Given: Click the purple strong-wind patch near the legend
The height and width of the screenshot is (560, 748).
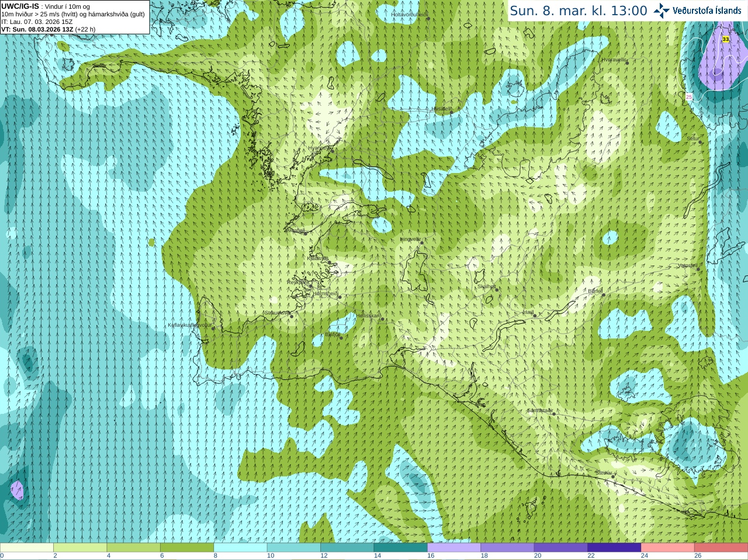Looking at the screenshot, I should coord(17,490).
